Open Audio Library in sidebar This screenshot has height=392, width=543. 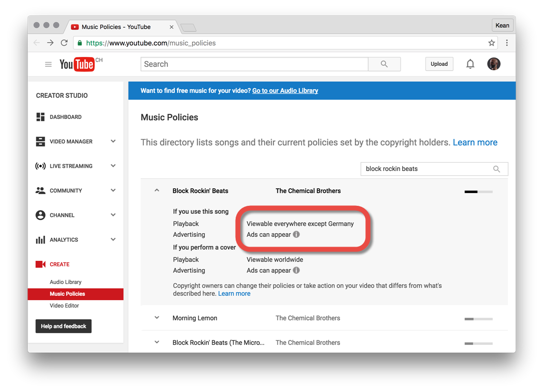[65, 282]
